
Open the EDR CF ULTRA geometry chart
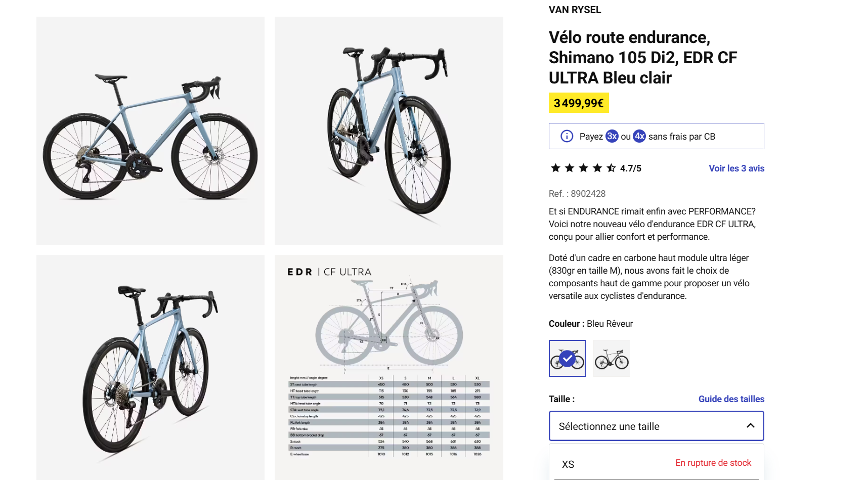coord(388,367)
